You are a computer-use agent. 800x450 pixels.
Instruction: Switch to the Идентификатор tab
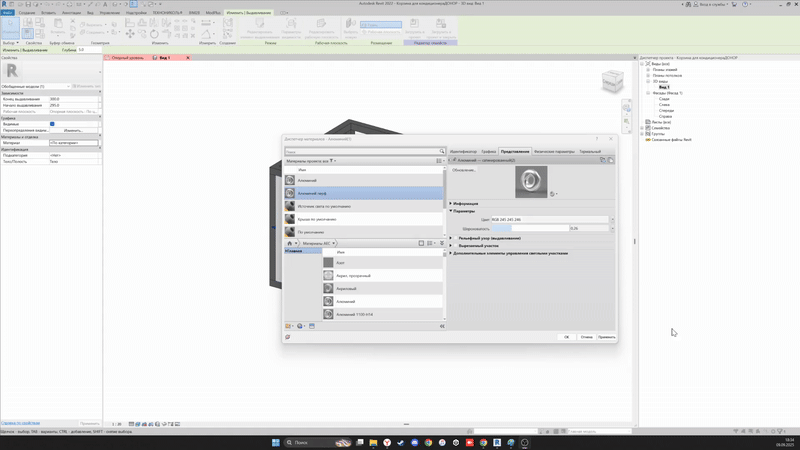pyautogui.click(x=463, y=152)
